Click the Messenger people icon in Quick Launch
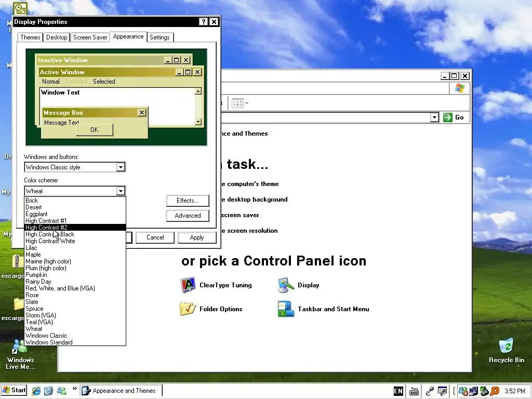The image size is (532, 399). tap(61, 391)
